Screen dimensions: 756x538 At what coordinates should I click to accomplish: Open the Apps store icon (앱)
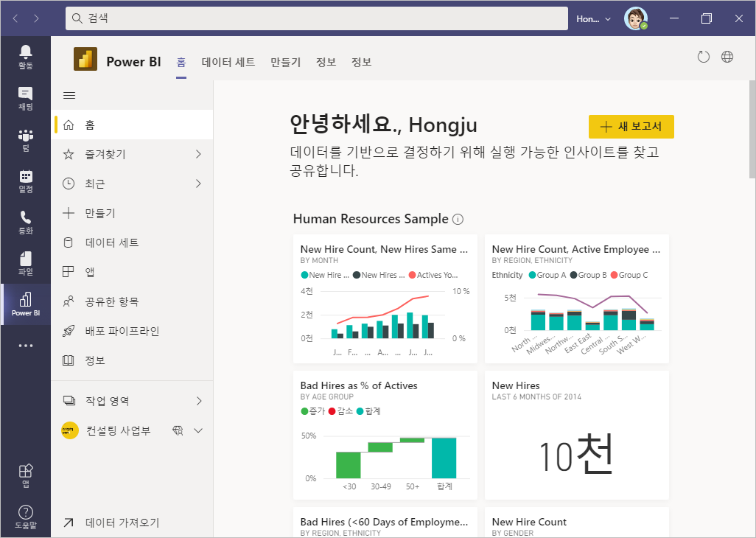(x=26, y=475)
